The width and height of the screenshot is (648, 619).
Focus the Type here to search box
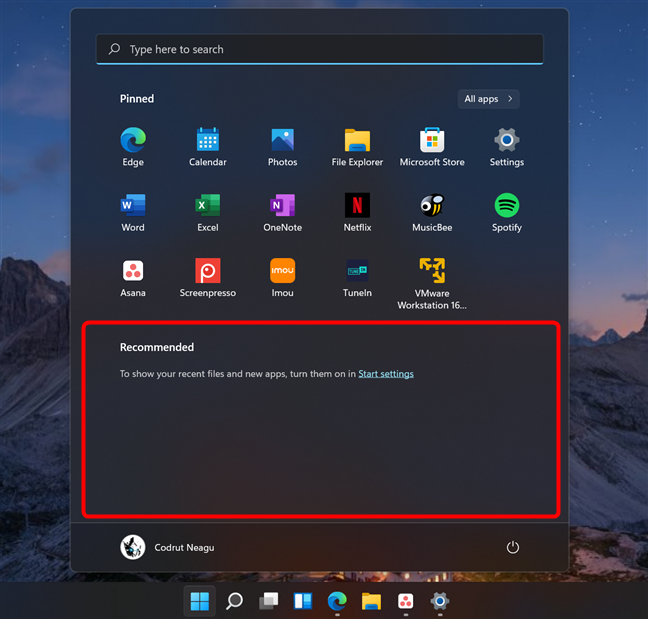tap(320, 49)
